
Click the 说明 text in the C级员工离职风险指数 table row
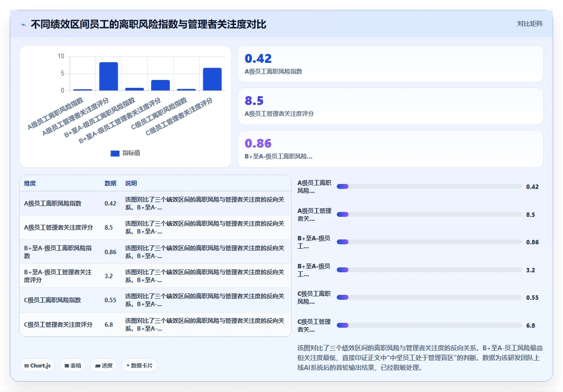[x=205, y=300]
